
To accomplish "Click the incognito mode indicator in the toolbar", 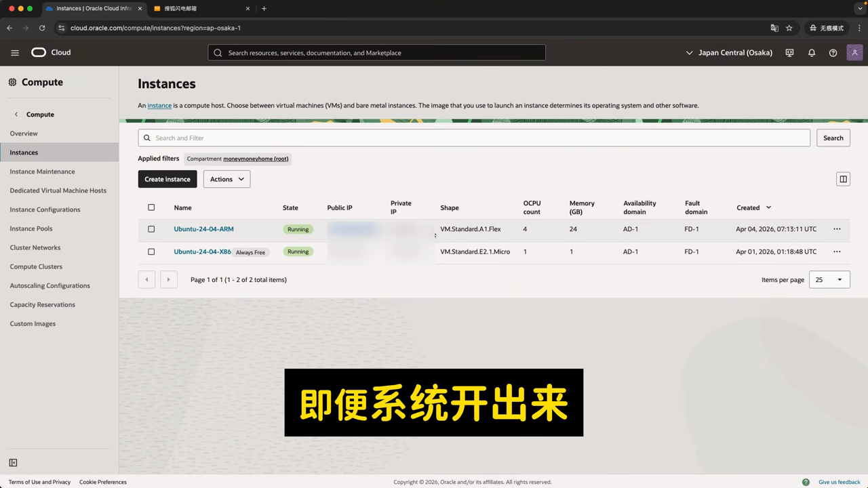I will click(x=827, y=28).
